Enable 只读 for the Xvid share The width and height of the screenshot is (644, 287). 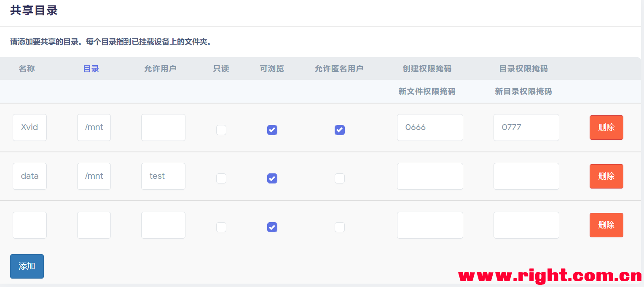221,130
